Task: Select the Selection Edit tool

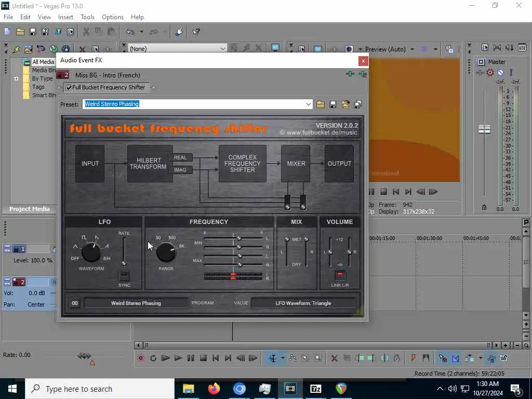Action: point(305,358)
